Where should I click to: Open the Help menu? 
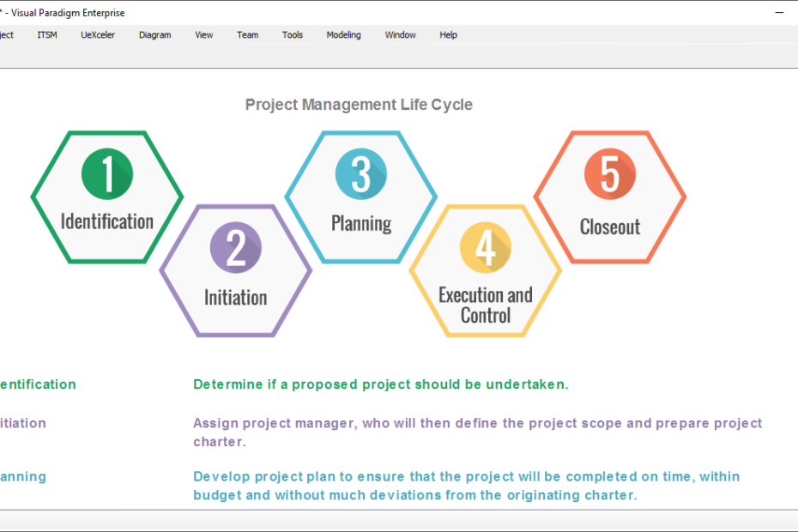coord(448,34)
